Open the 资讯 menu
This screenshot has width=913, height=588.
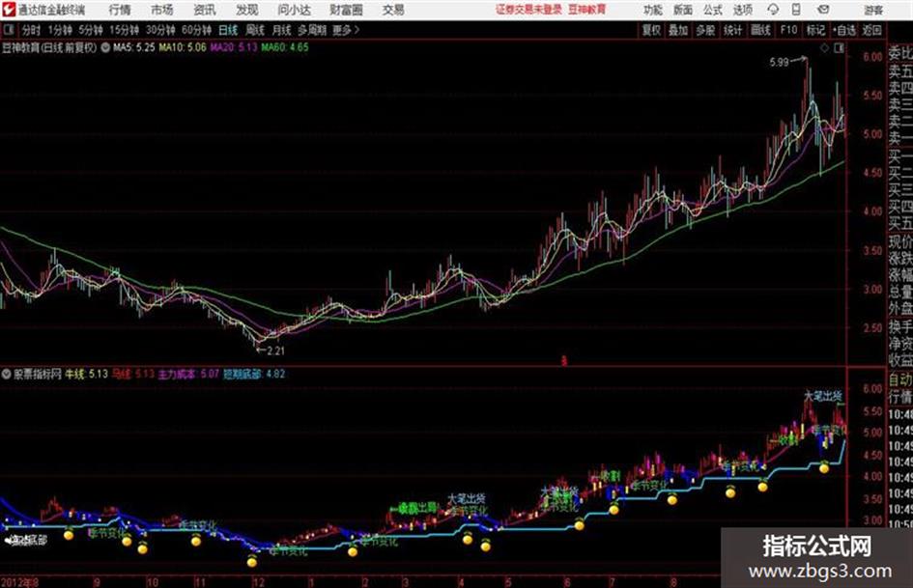(205, 10)
